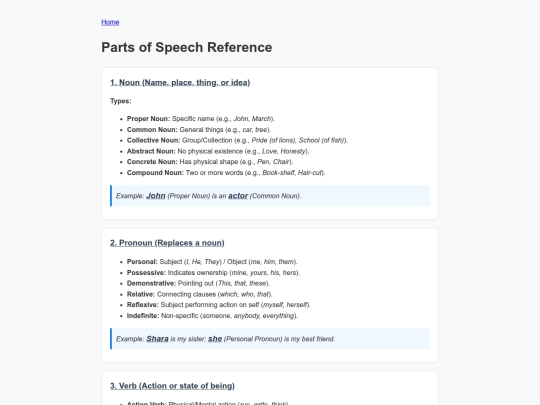Click the Compound Noun list item
The image size is (540, 405).
click(x=226, y=173)
